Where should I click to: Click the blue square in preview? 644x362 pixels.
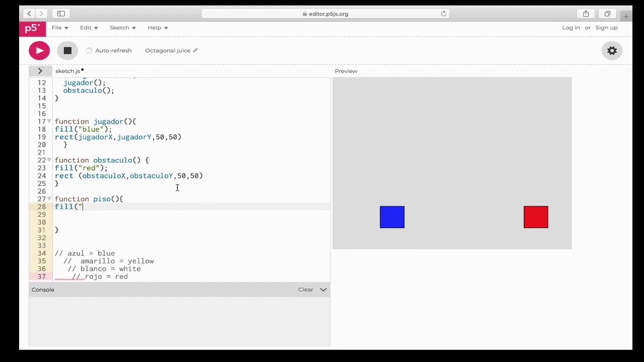coord(392,217)
